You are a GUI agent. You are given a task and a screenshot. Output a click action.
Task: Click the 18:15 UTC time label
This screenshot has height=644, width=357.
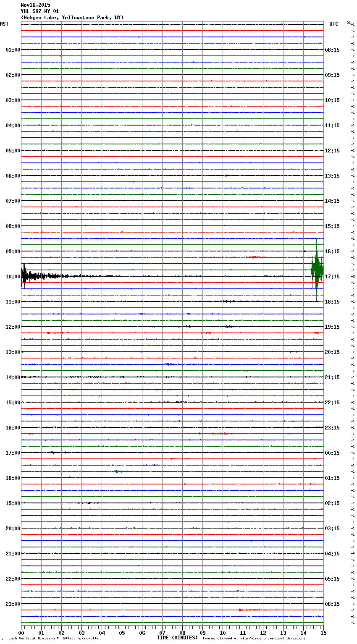332,302
